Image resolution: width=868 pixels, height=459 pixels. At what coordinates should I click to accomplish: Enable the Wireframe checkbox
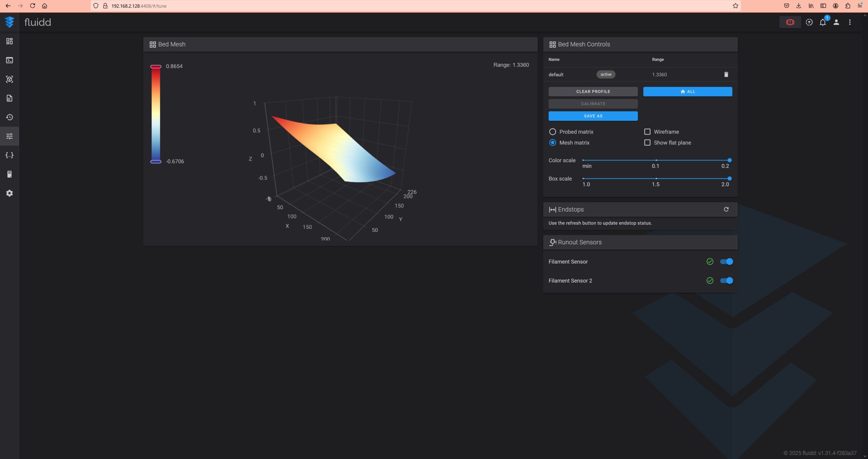647,132
